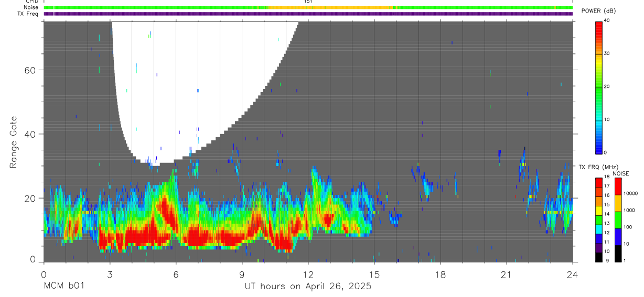
Task: Pick the green swatch in NOISE legend
Action: tap(618, 219)
